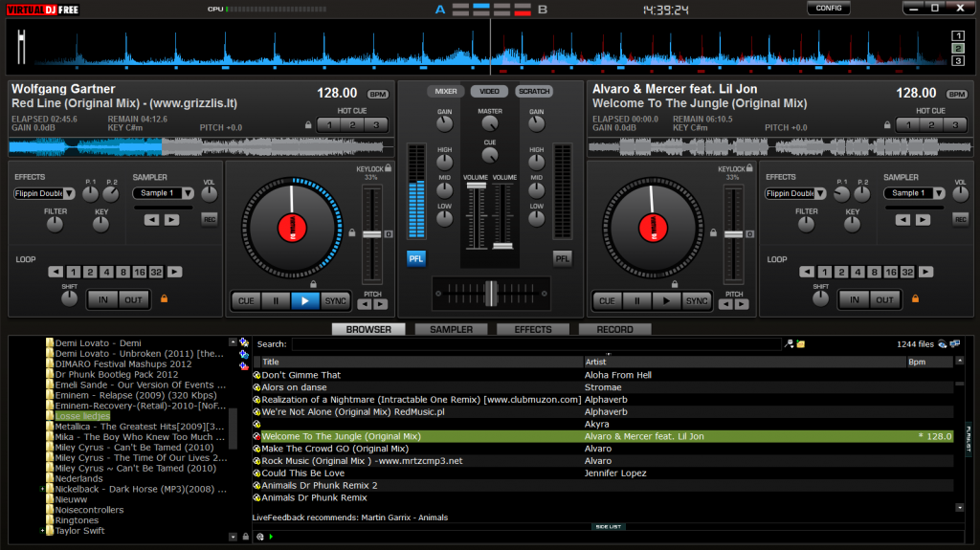Screen dimensions: 980x550
Task: Open Sample 1 dropdown on right deck
Action: tap(939, 193)
